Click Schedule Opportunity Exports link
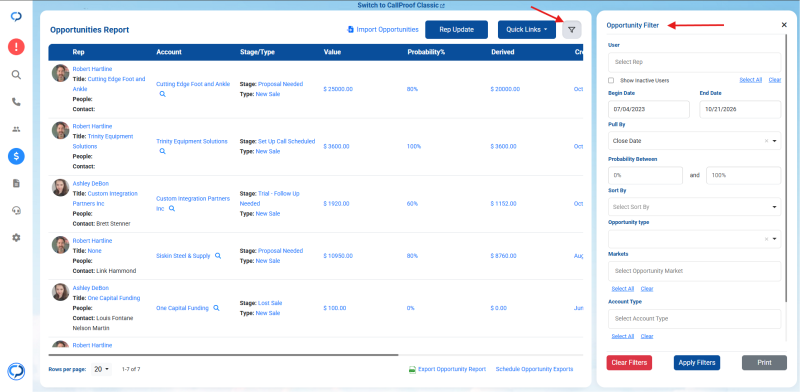Image resolution: width=800 pixels, height=392 pixels. pos(534,369)
